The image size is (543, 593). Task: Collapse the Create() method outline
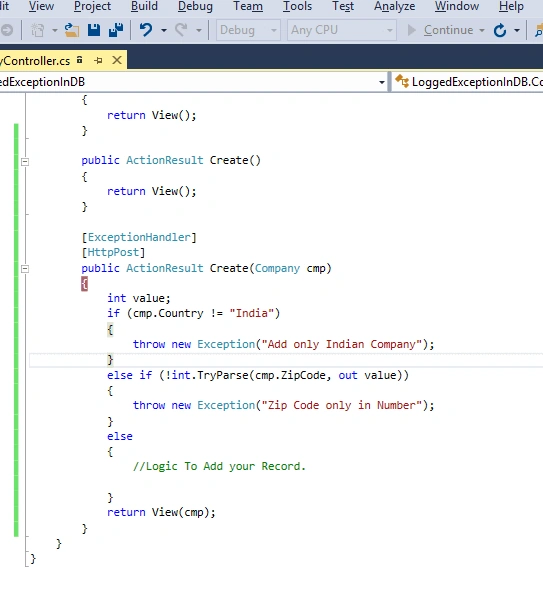pos(25,161)
